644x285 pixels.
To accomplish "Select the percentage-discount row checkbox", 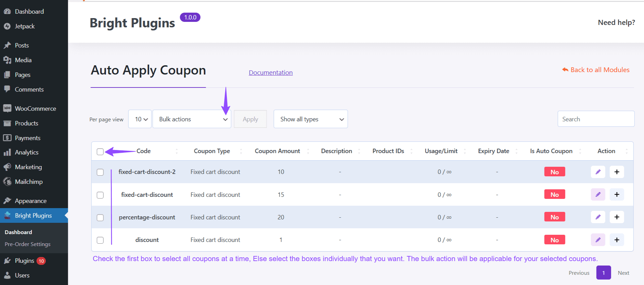I will (100, 218).
